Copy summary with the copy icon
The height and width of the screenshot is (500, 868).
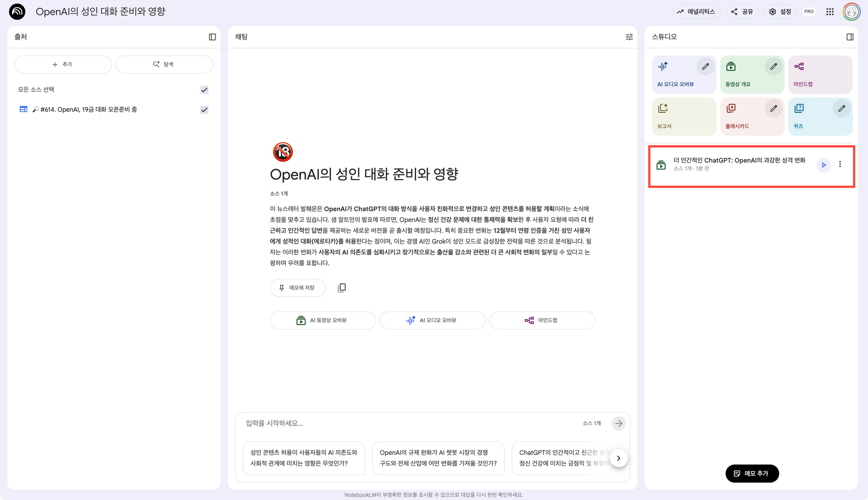[342, 288]
